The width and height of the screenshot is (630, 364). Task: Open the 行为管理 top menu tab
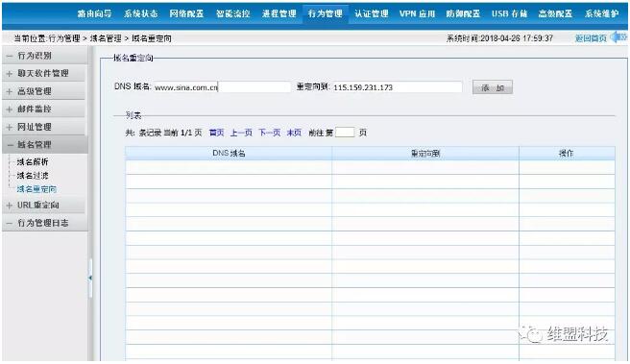tap(325, 13)
